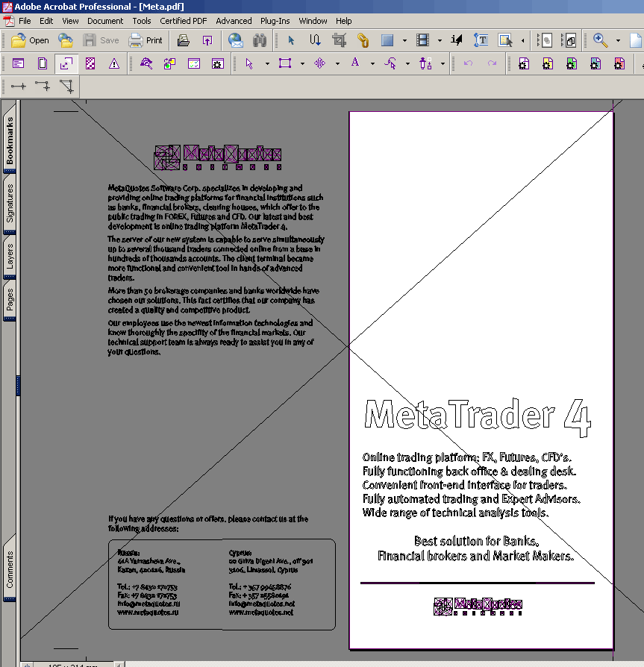Select the filmstrip Movie tool
Viewport: 644px width, 667px height.
[x=422, y=40]
